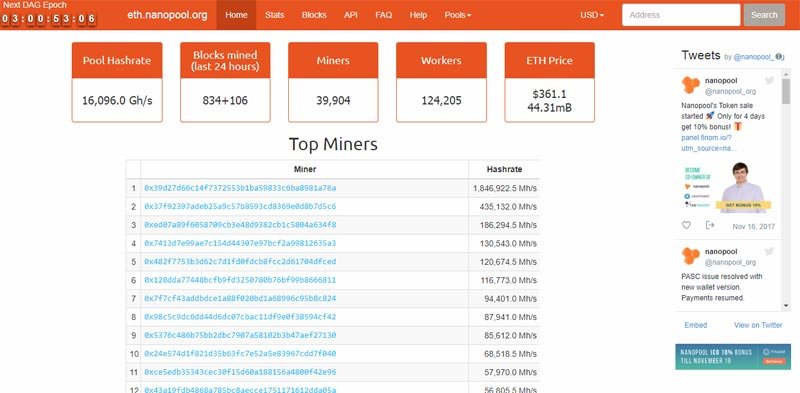Viewport: 800px width, 393px height.
Task: Click hashrate value 435,132.0 Mh/s
Action: 508,207
